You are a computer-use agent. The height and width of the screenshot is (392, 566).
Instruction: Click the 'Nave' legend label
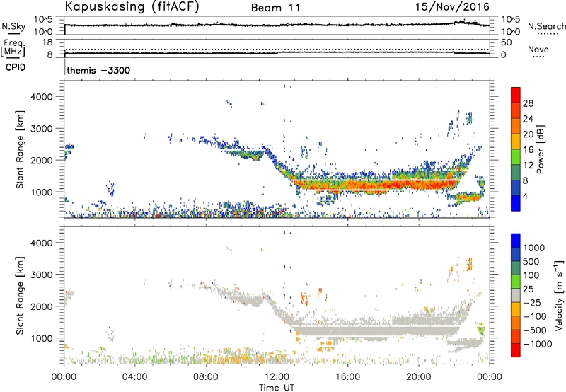[538, 50]
